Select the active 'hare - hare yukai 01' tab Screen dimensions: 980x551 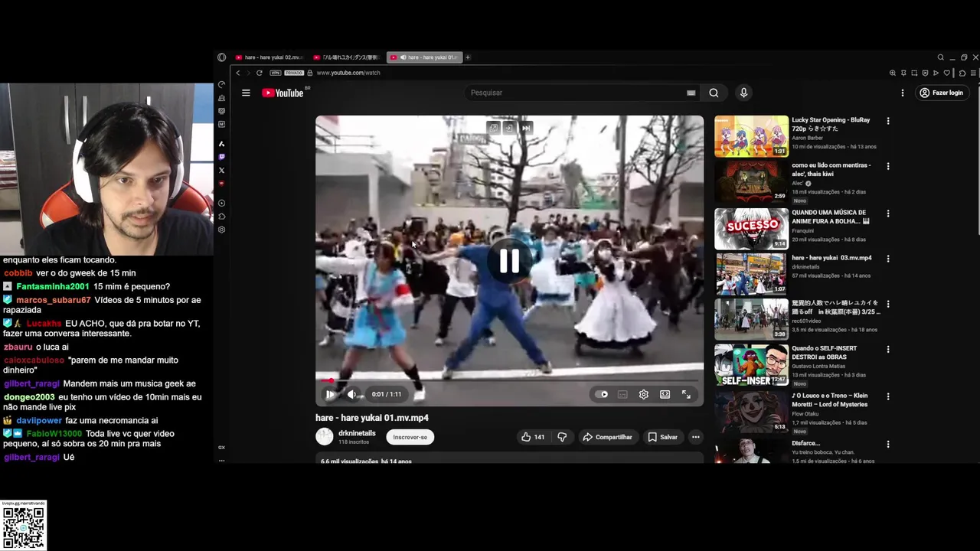[425, 57]
